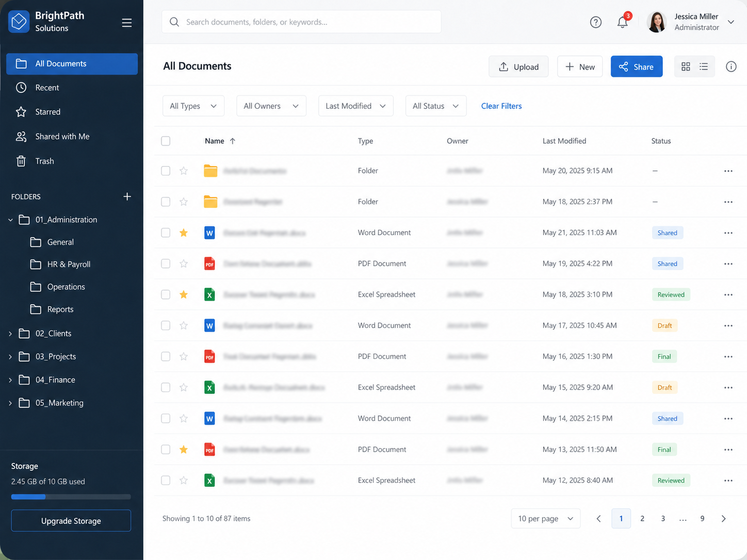Click the blue Share button

[637, 67]
